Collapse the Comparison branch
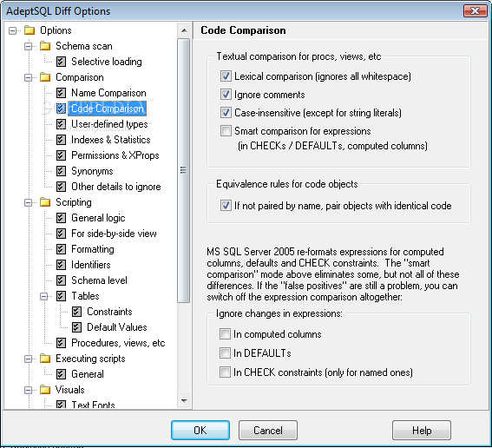Viewport: 492px width, 448px height. pyautogui.click(x=29, y=77)
